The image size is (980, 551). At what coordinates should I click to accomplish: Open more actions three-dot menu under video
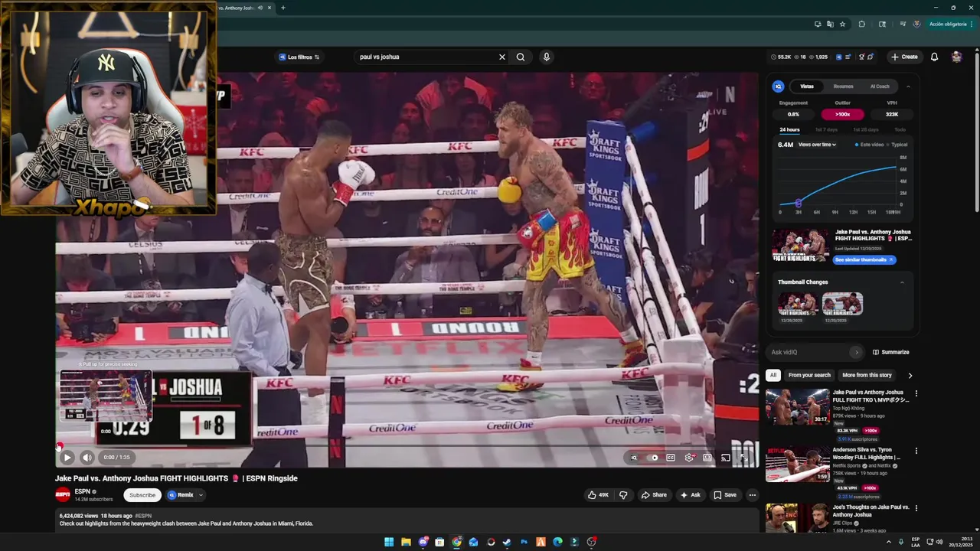(752, 495)
